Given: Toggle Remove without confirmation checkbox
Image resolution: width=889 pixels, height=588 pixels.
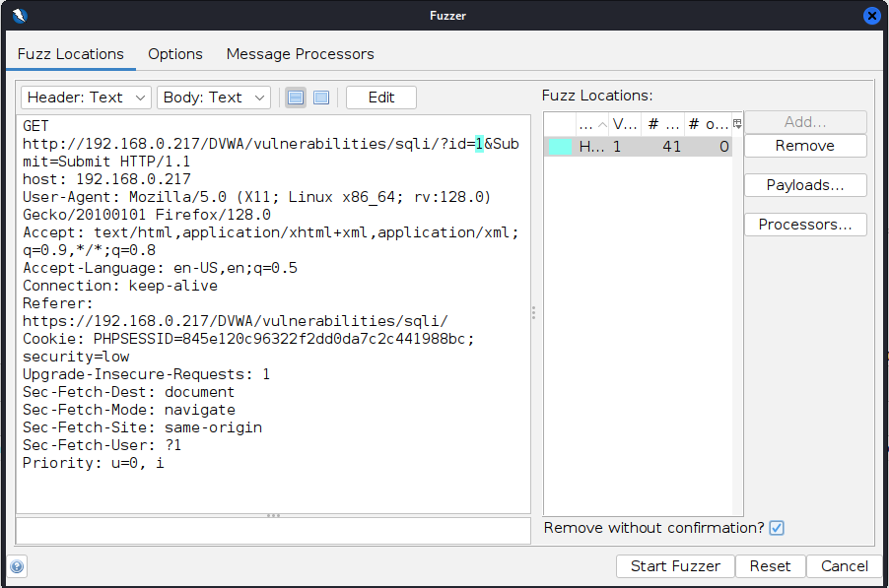Looking at the screenshot, I should [x=777, y=528].
